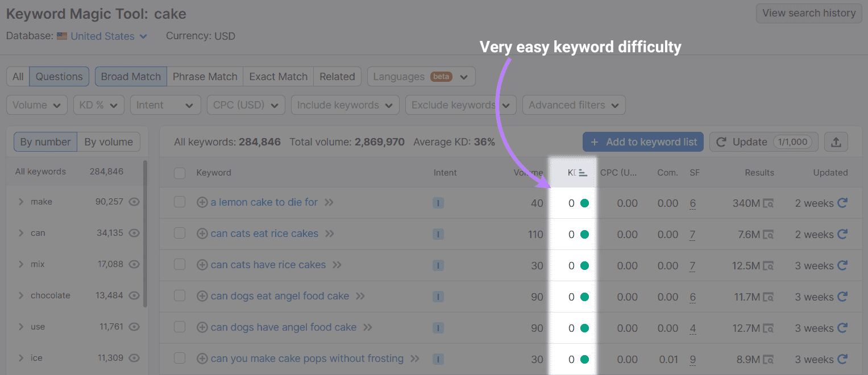Expand the 'mix' keyword group
Viewport: 868px width, 375px height.
tap(21, 264)
